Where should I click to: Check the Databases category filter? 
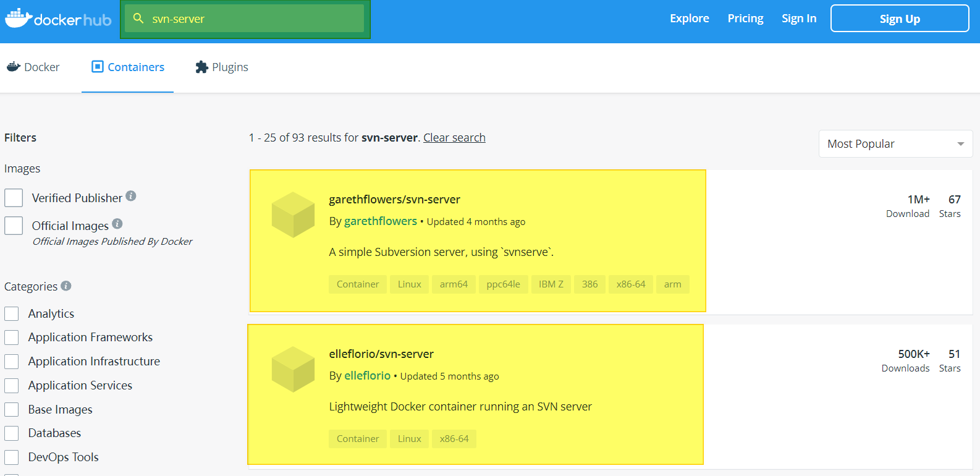coord(12,433)
